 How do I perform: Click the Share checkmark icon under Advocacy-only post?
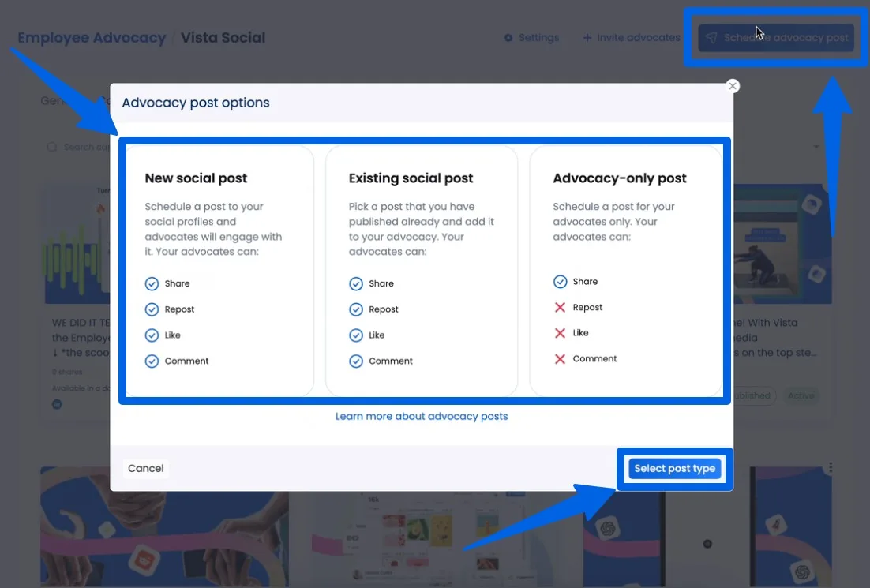pyautogui.click(x=561, y=281)
